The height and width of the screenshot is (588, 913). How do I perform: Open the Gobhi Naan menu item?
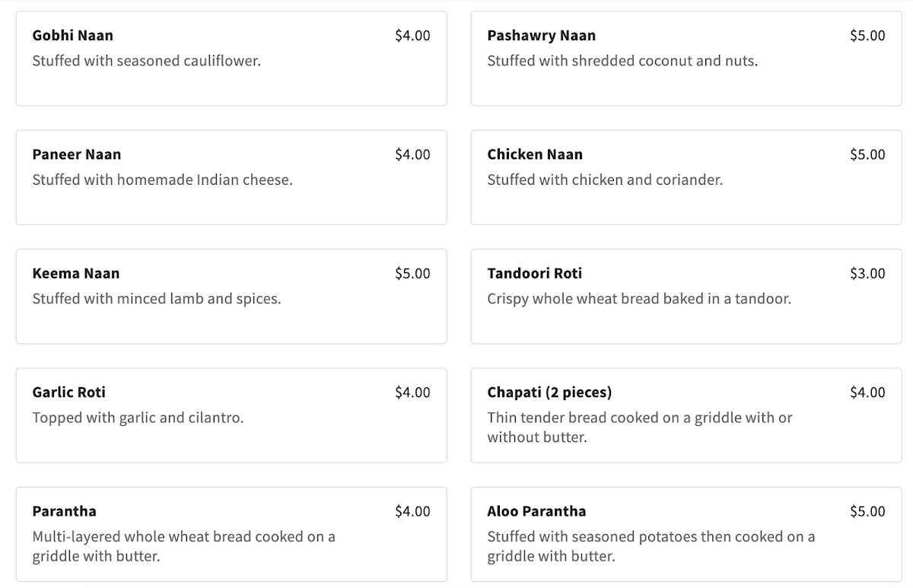tap(73, 36)
